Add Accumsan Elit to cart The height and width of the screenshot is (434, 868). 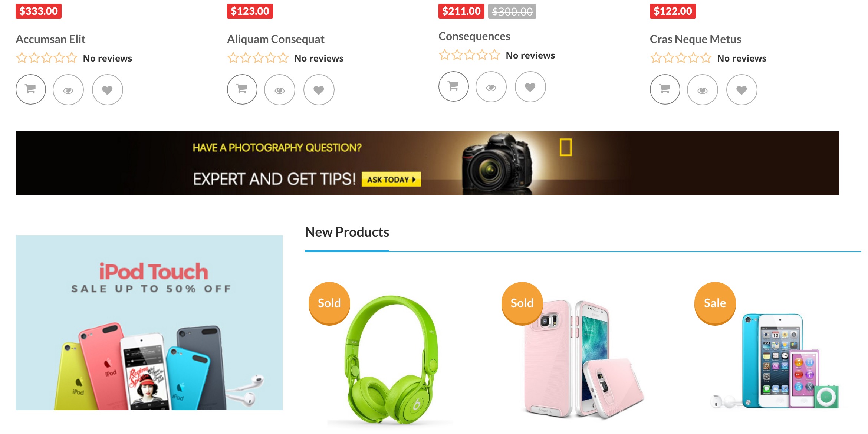click(31, 89)
